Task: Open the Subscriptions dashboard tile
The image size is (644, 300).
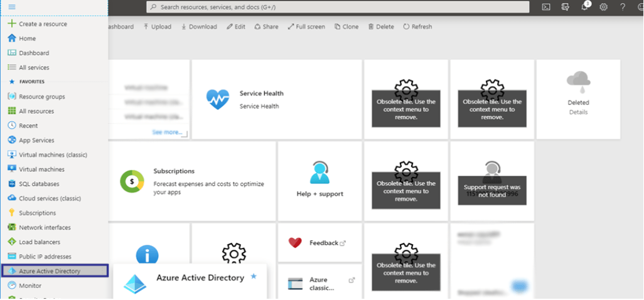Action: (192, 181)
